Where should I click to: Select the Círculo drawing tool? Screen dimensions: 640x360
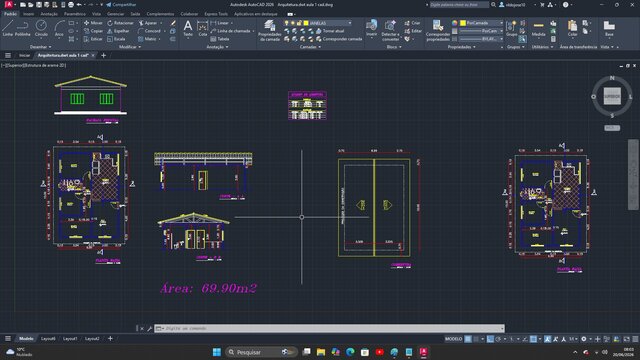click(41, 28)
